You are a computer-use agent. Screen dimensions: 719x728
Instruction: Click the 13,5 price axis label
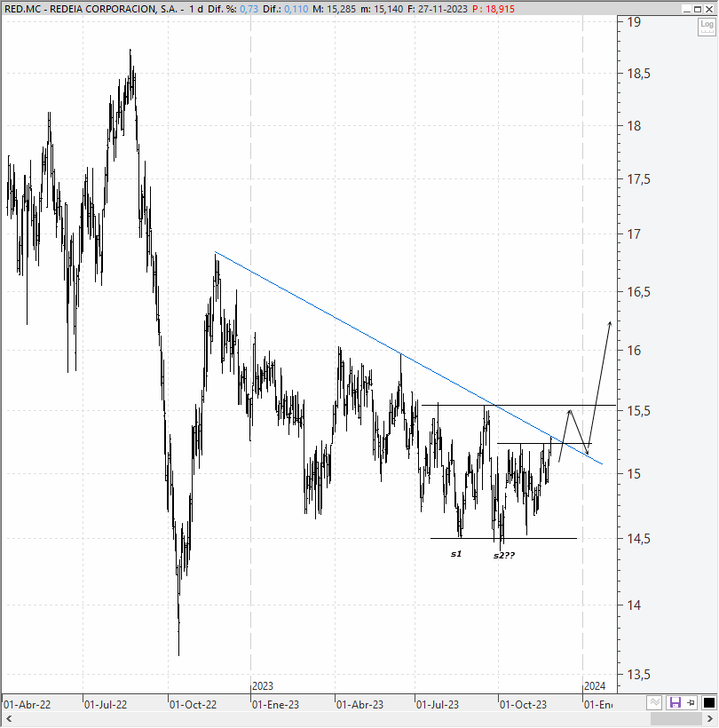tap(639, 674)
